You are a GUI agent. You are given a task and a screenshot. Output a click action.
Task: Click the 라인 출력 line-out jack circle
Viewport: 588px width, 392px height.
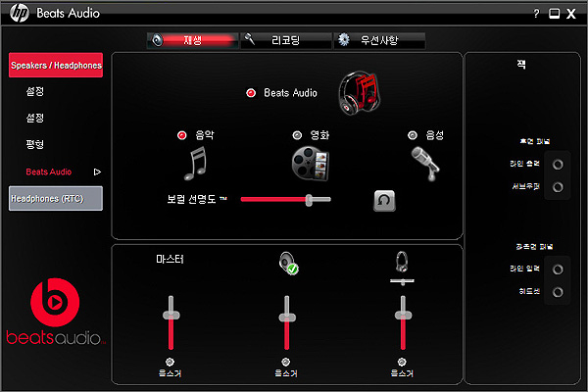pyautogui.click(x=558, y=165)
